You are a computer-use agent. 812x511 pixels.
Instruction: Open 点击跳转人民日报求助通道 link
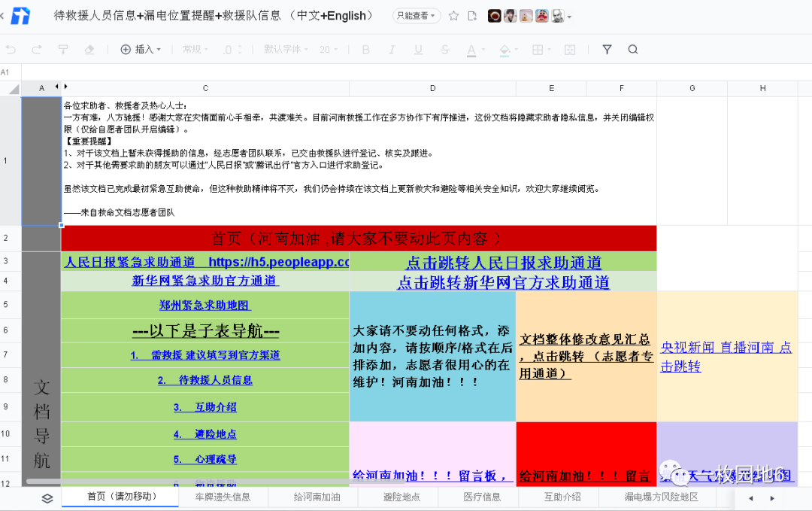point(503,263)
